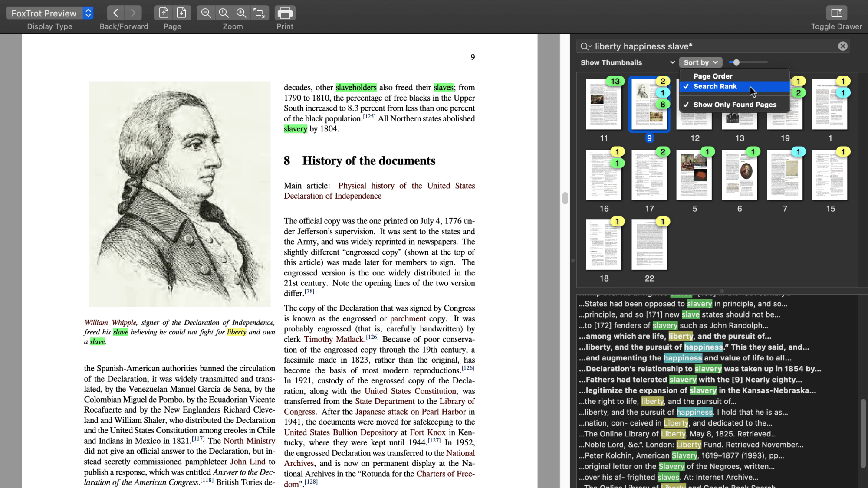Click in the search query field
Viewport: 868px width, 488px height.
pos(714,46)
